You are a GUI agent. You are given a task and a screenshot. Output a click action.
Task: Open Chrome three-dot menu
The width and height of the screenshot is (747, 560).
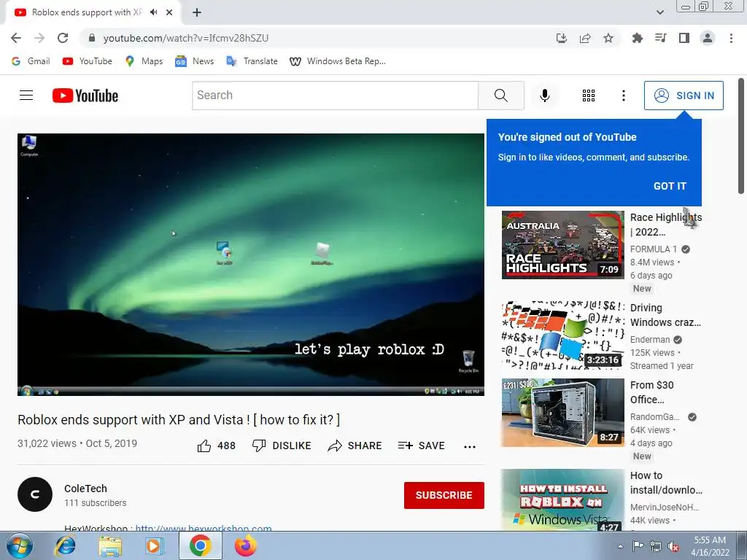coord(731,38)
